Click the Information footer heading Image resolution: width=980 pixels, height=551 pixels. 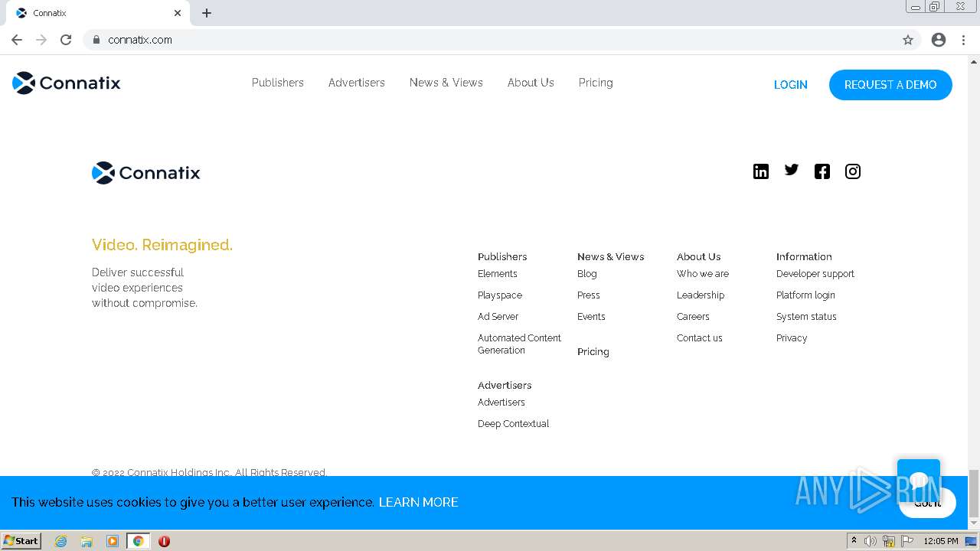click(804, 257)
